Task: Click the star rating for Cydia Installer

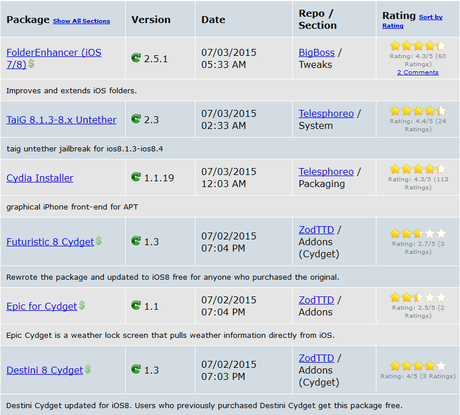Action: click(x=418, y=169)
